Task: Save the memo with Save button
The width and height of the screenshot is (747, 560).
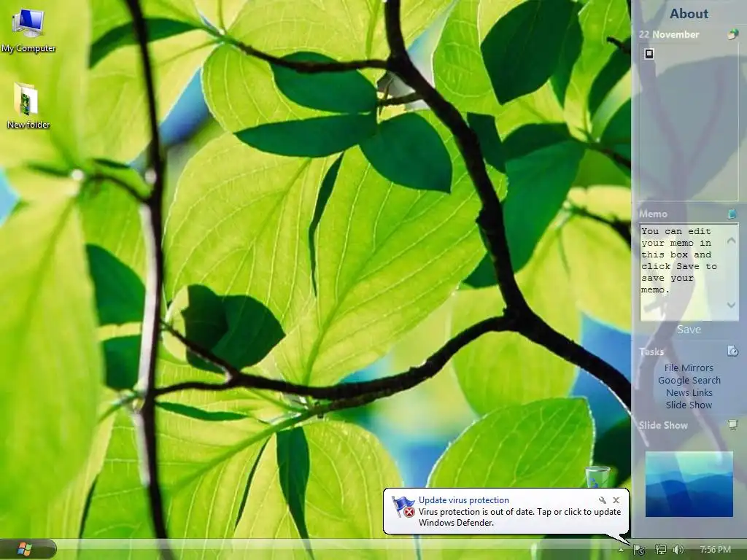Action: pos(689,330)
